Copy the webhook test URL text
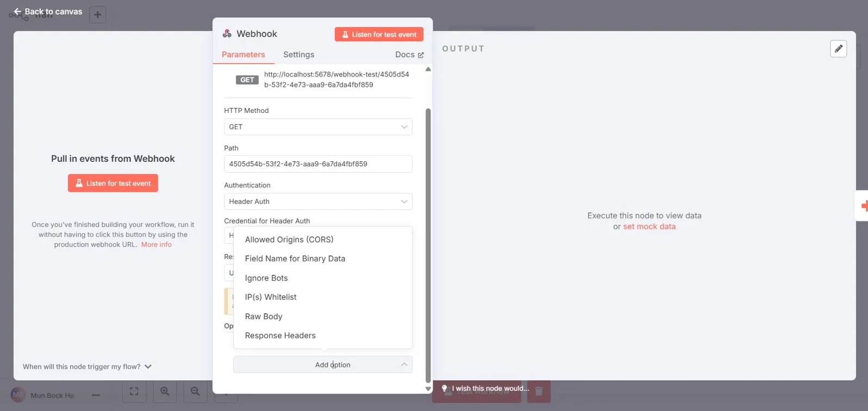The height and width of the screenshot is (411, 868). (x=336, y=79)
